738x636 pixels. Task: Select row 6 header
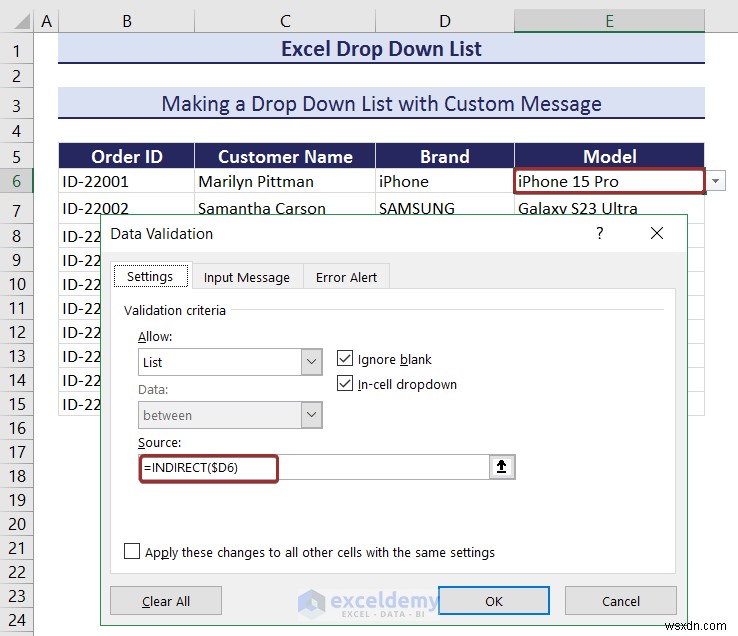click(x=16, y=181)
